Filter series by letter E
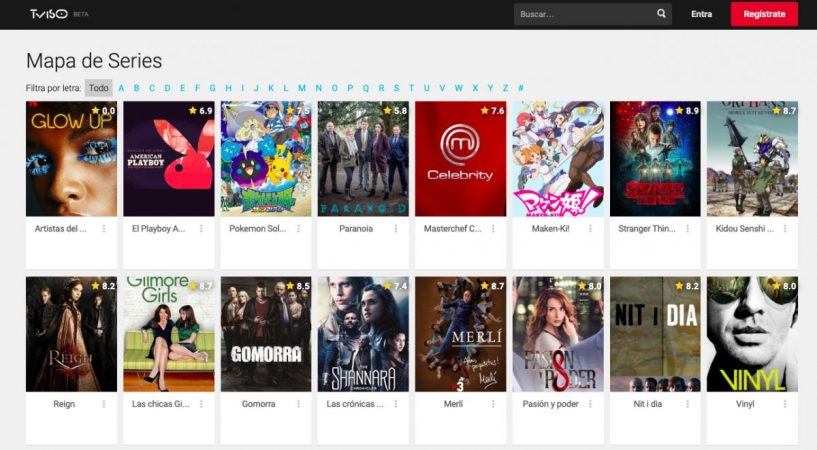 coord(182,88)
